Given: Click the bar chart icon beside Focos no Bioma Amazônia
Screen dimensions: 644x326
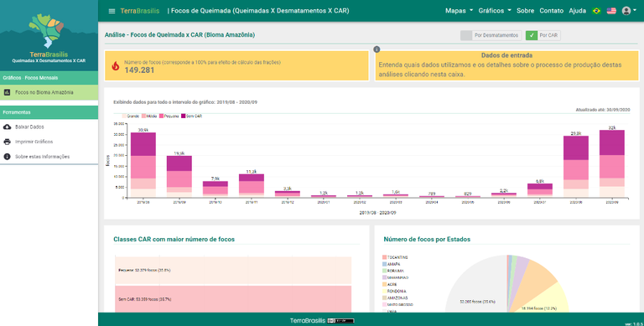Looking at the screenshot, I should click(7, 92).
